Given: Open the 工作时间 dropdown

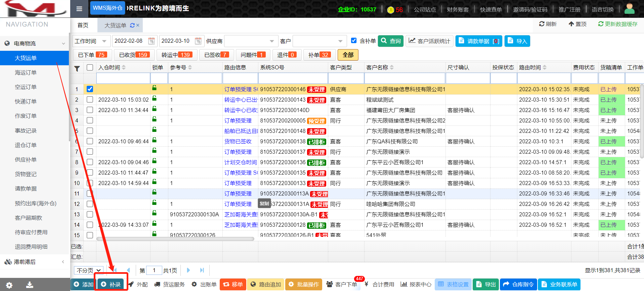Looking at the screenshot, I should pos(91,41).
